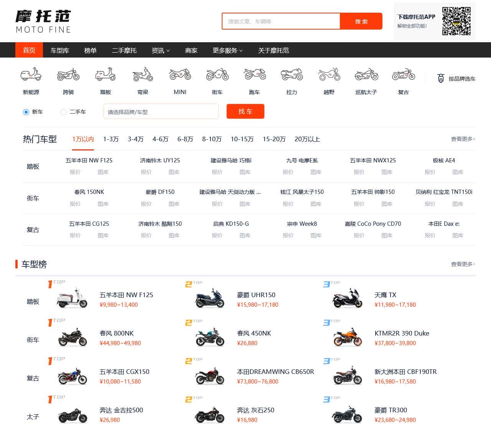Select the 越野 off-road bike icon
The width and height of the screenshot is (491, 448).
(329, 74)
